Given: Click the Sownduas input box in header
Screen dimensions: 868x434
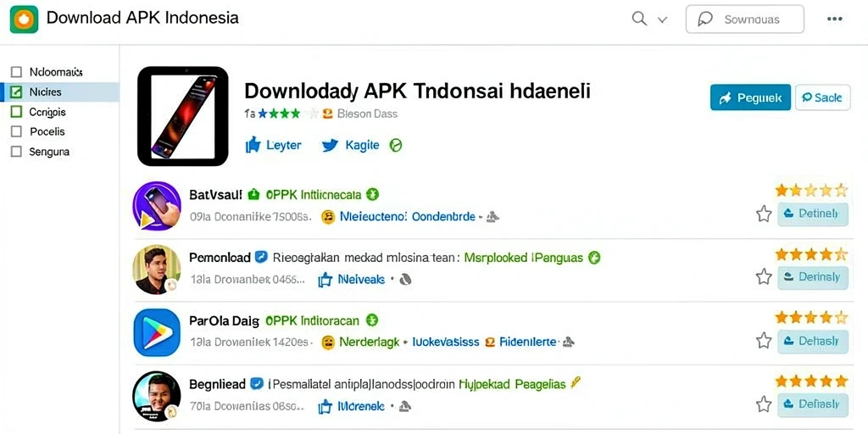Looking at the screenshot, I should tap(744, 19).
